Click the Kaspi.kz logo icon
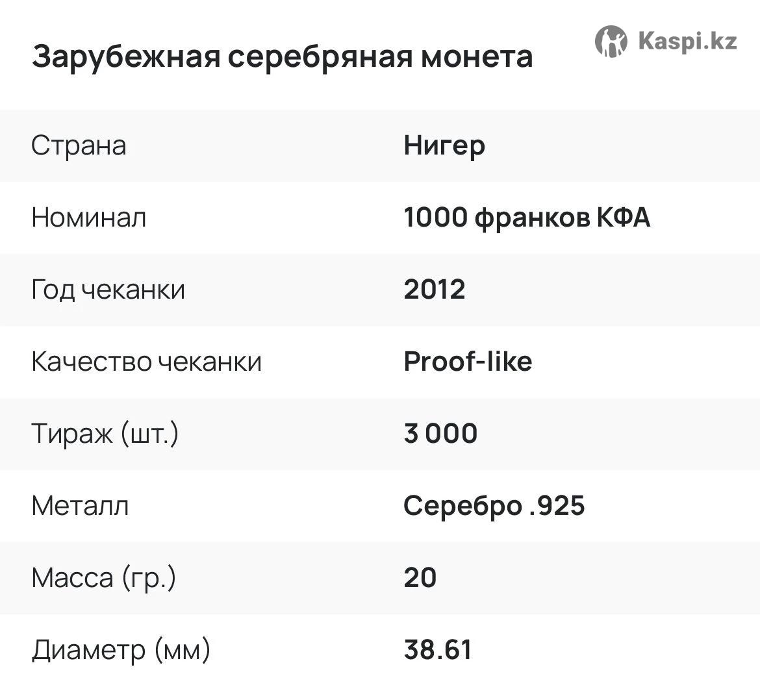The height and width of the screenshot is (700, 760). [611, 42]
